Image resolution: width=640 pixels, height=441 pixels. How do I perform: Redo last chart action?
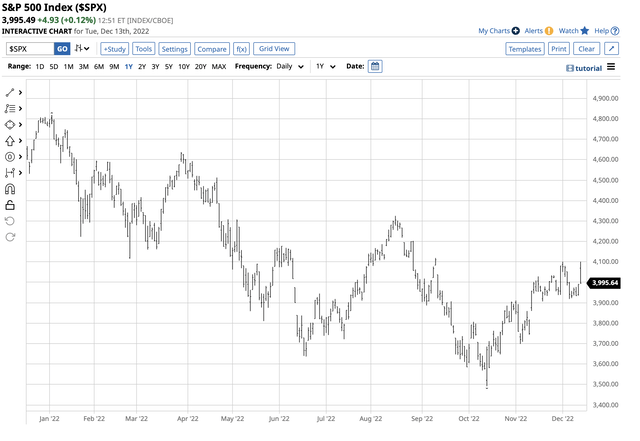click(10, 237)
